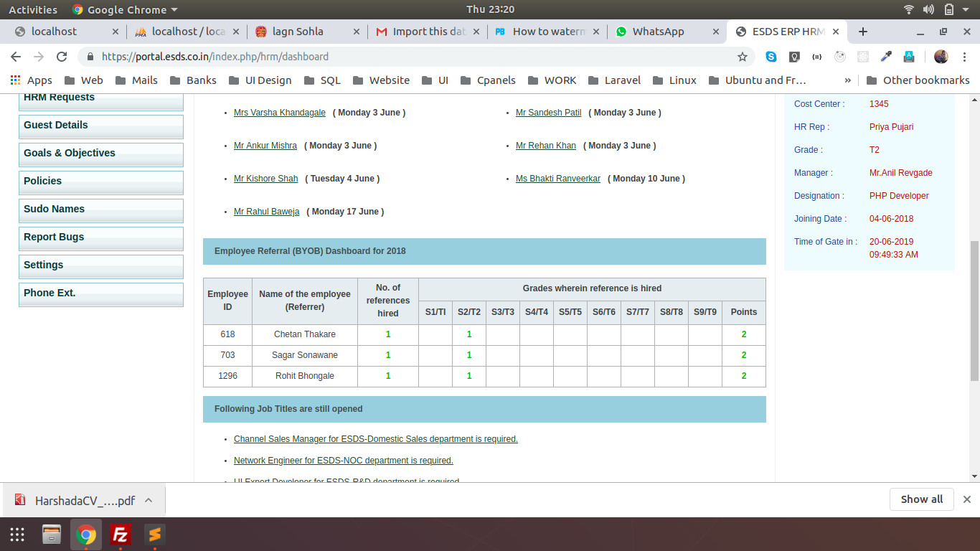This screenshot has width=980, height=551.
Task: Open the color picker eyedropper extension
Action: pyautogui.click(x=886, y=57)
